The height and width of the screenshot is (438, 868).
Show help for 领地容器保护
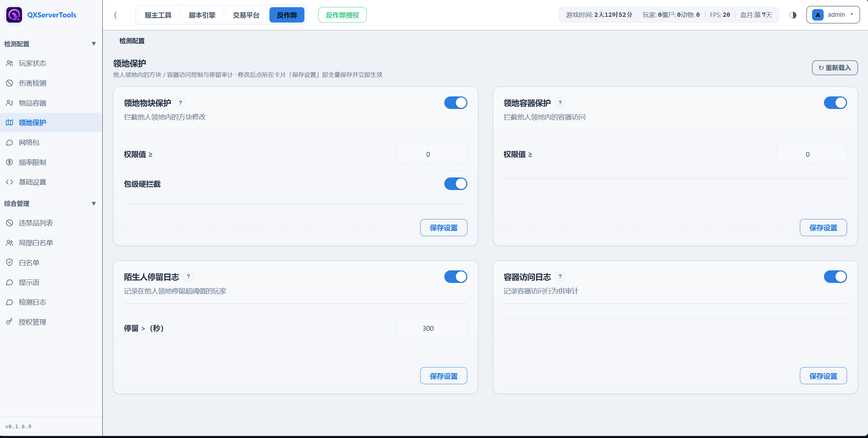click(x=560, y=103)
